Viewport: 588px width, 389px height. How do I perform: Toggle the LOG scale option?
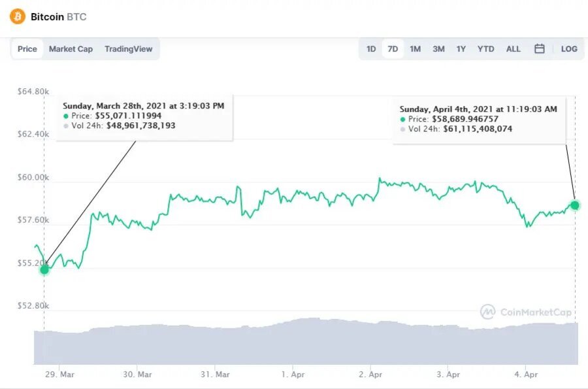pos(569,49)
